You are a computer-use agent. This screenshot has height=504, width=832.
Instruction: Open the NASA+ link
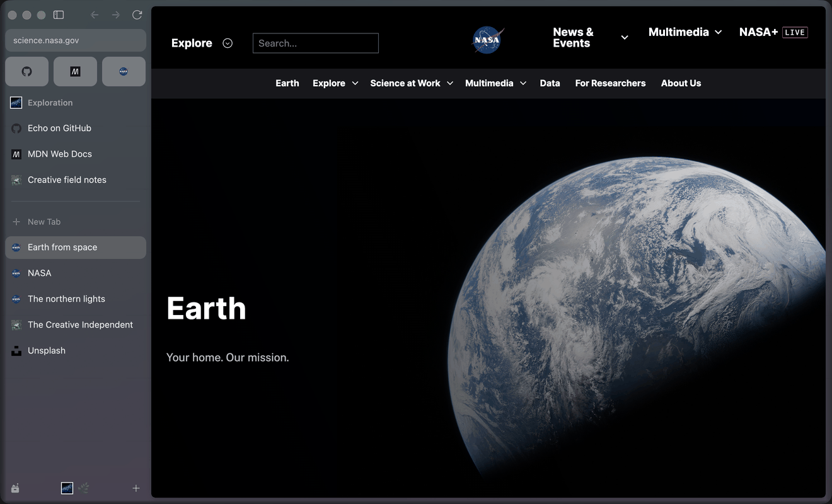click(758, 32)
